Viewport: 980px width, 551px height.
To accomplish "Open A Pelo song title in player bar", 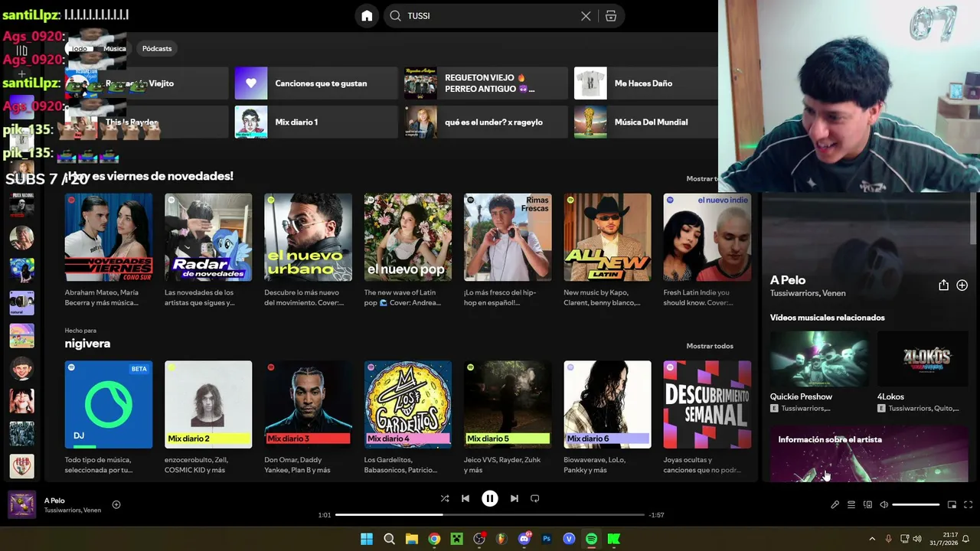I will 54,500.
